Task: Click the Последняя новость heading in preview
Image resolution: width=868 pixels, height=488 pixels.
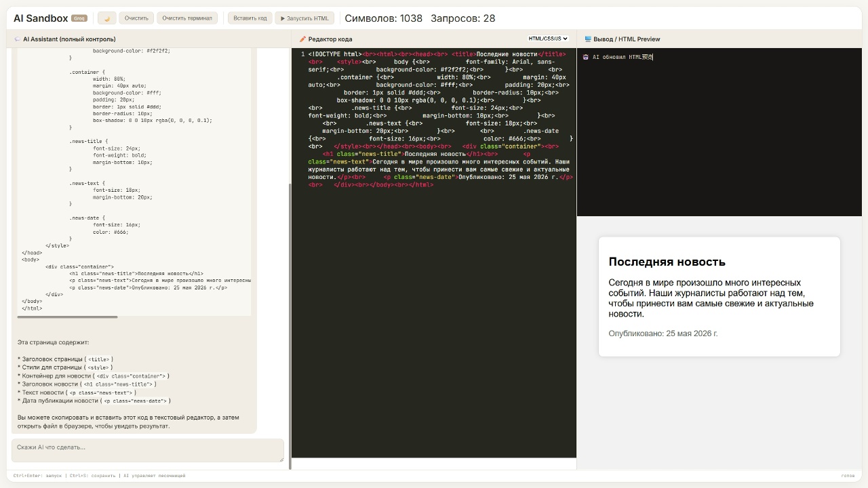Action: coord(667,262)
